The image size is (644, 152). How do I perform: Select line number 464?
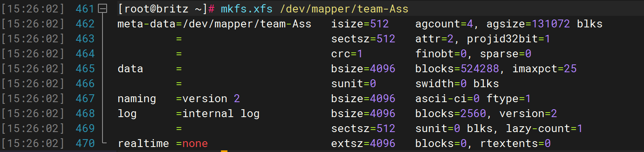[x=85, y=54]
